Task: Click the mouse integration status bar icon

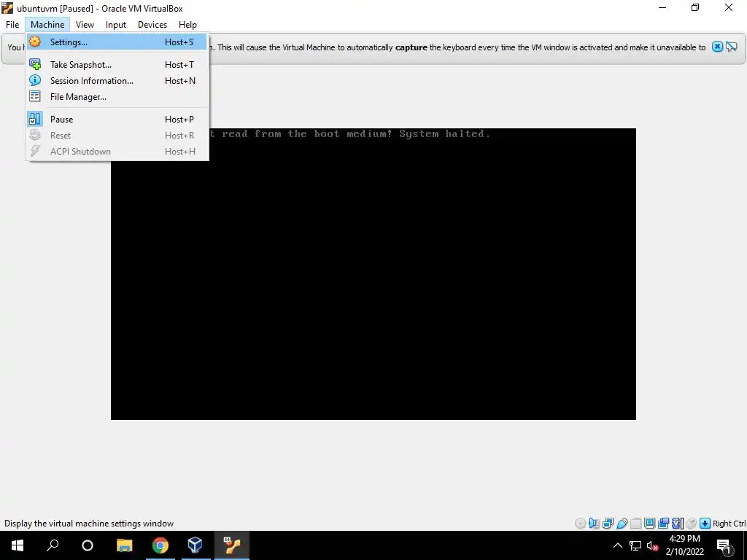Action: [x=692, y=524]
